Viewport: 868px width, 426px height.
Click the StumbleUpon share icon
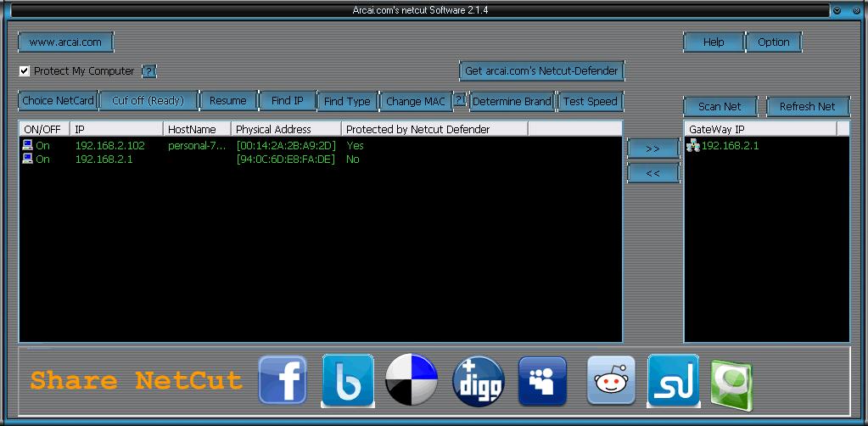click(673, 380)
